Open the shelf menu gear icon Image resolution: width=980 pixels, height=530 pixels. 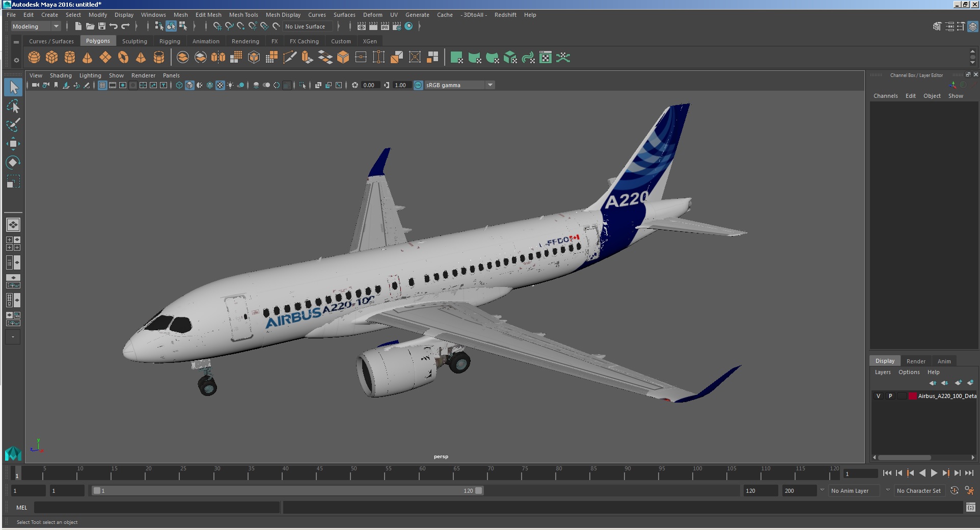pos(16,60)
